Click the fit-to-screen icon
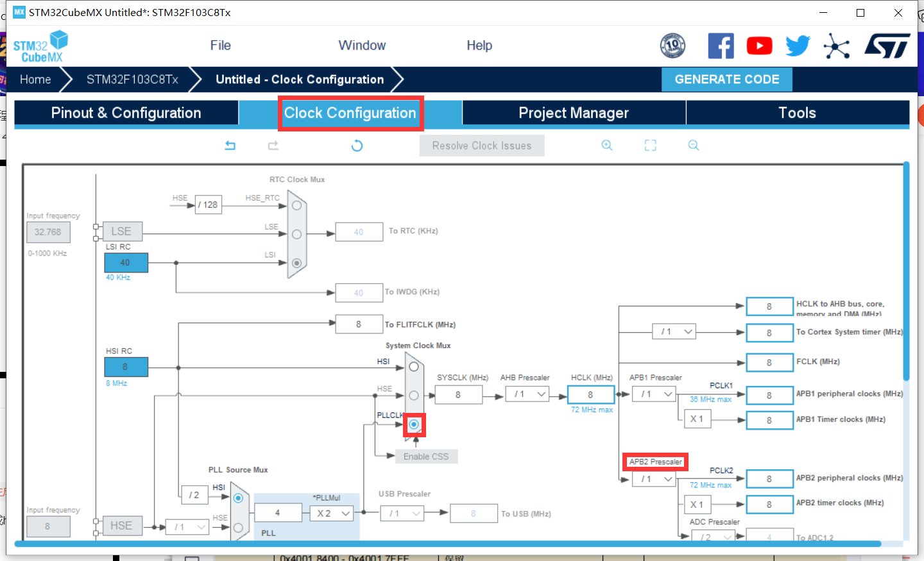Image resolution: width=924 pixels, height=561 pixels. [650, 146]
